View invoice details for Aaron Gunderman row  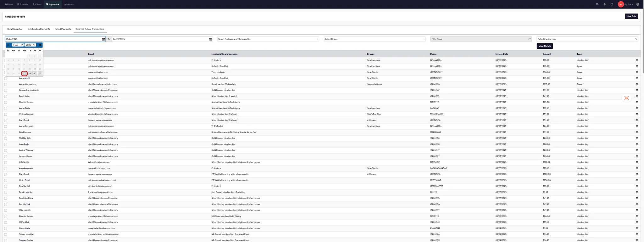pos(637,84)
